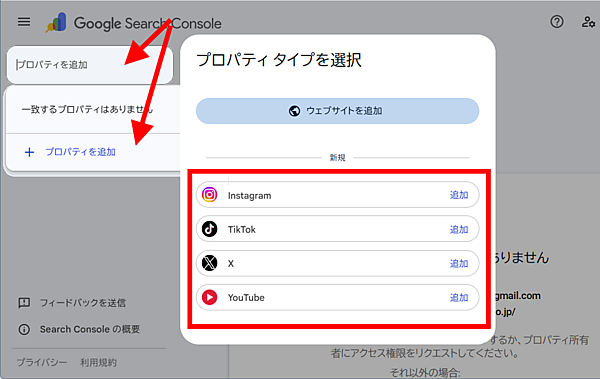Click 一致するプロパティはありません message

pyautogui.click(x=87, y=110)
